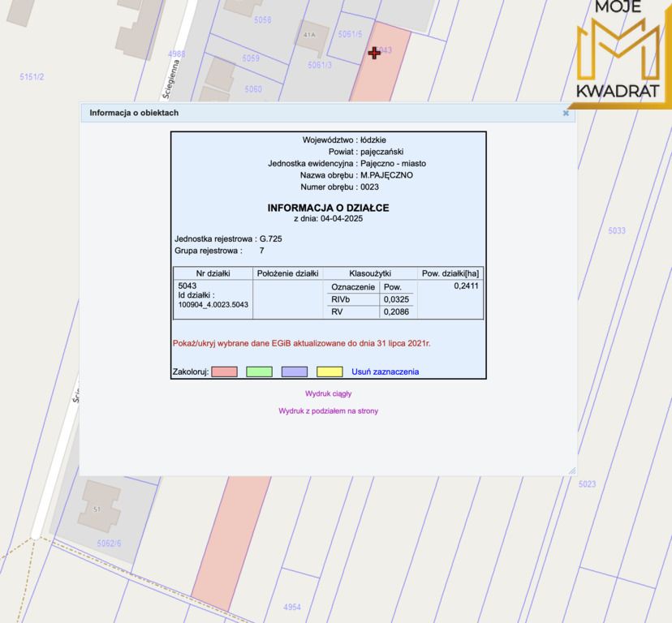
Task: Click the INFORMACJA O DZIAŁCE heading
Action: click(x=328, y=208)
